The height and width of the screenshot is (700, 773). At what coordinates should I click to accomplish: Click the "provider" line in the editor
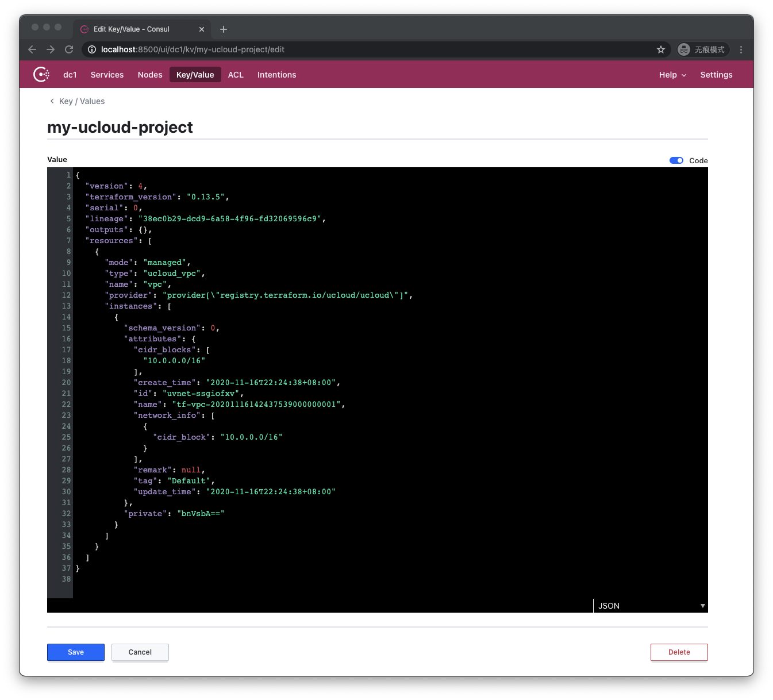259,295
